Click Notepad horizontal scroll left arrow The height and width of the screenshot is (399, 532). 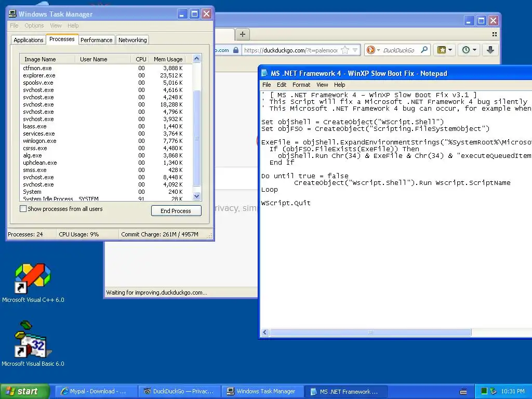[265, 332]
